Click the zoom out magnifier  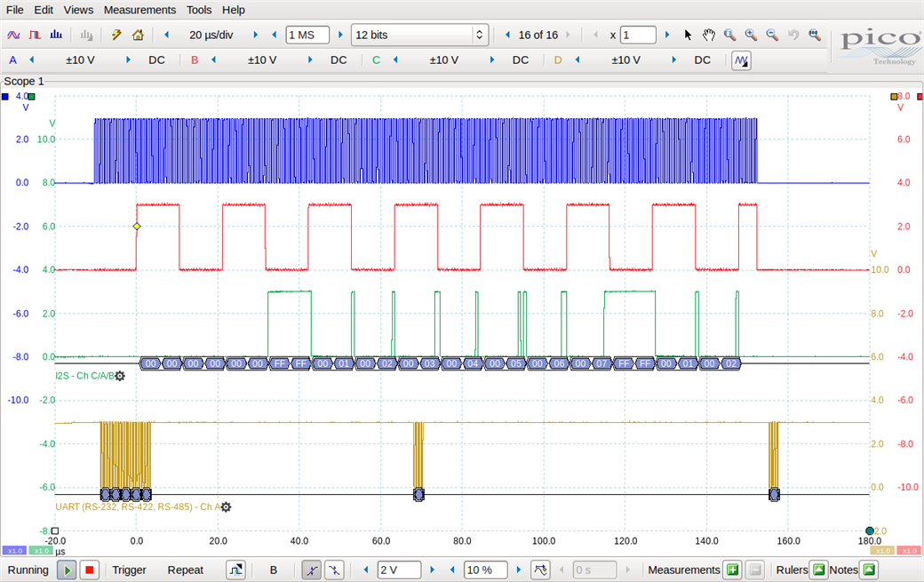point(772,35)
